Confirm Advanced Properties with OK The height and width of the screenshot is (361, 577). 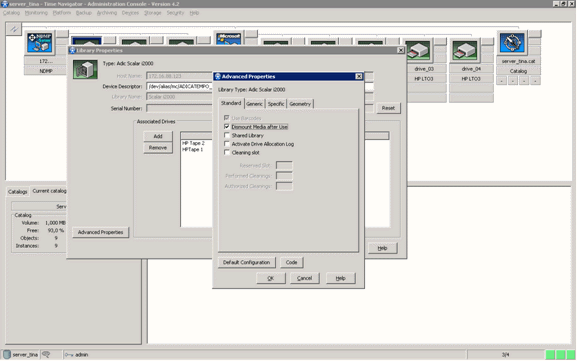[270, 278]
